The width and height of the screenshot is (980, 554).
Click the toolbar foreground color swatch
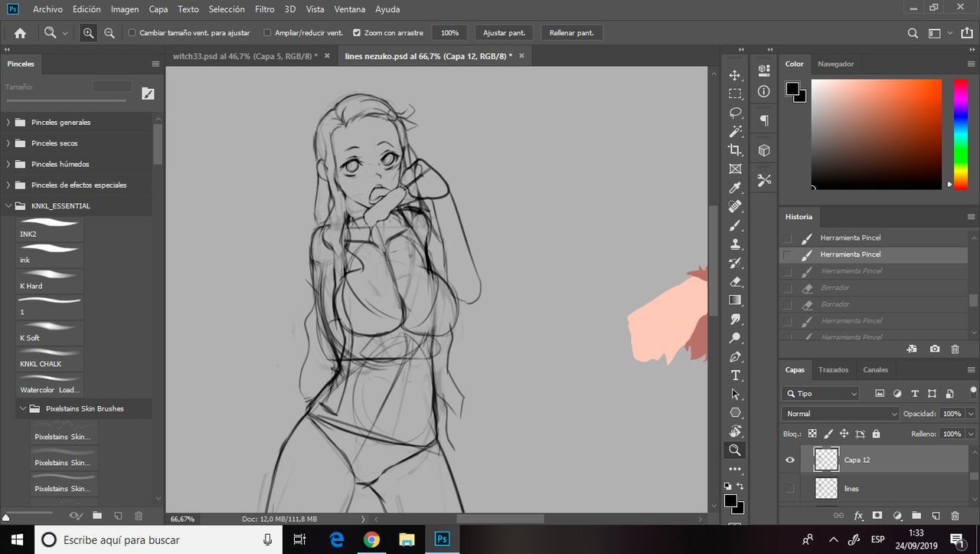coord(730,501)
